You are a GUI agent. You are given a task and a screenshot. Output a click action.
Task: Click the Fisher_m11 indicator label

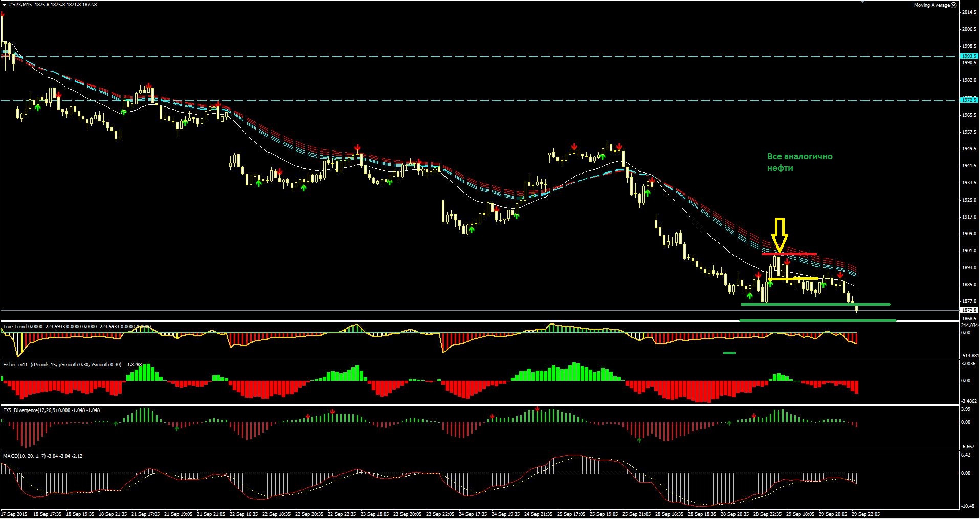pos(72,365)
